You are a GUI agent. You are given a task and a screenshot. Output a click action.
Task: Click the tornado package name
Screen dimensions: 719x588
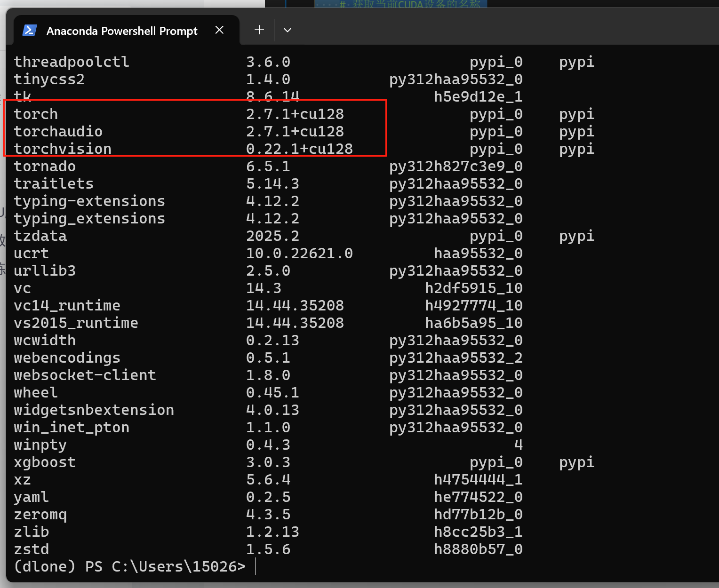45,167
